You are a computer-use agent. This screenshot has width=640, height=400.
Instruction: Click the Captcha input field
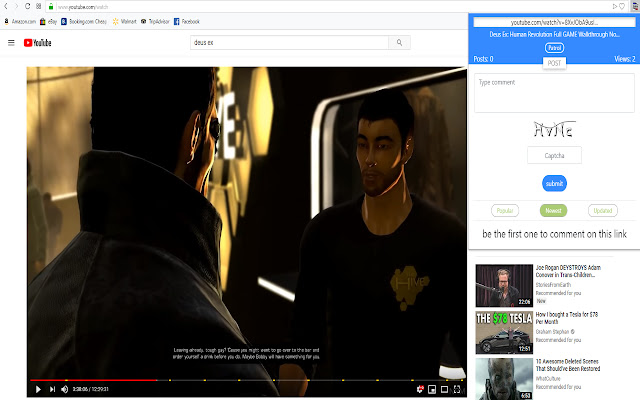(x=554, y=156)
